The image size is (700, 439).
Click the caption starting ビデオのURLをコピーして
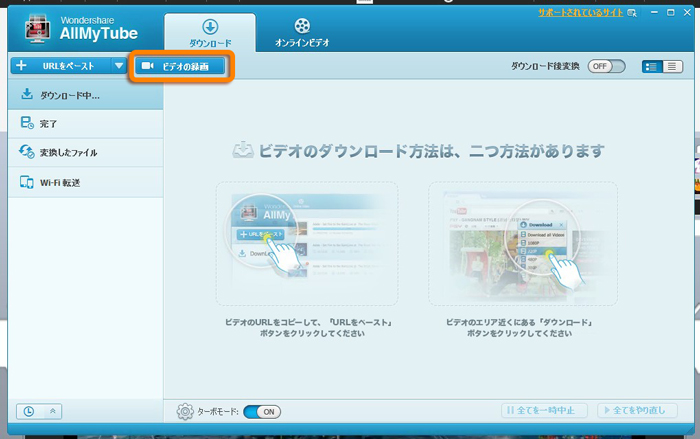(308, 328)
